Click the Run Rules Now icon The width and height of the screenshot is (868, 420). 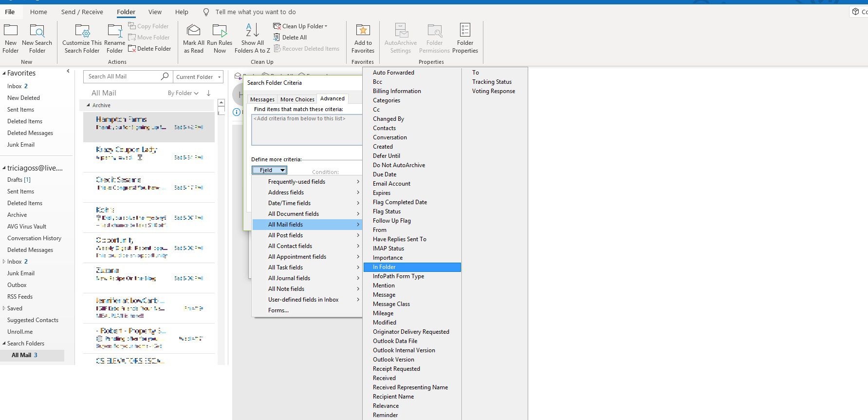coord(220,31)
